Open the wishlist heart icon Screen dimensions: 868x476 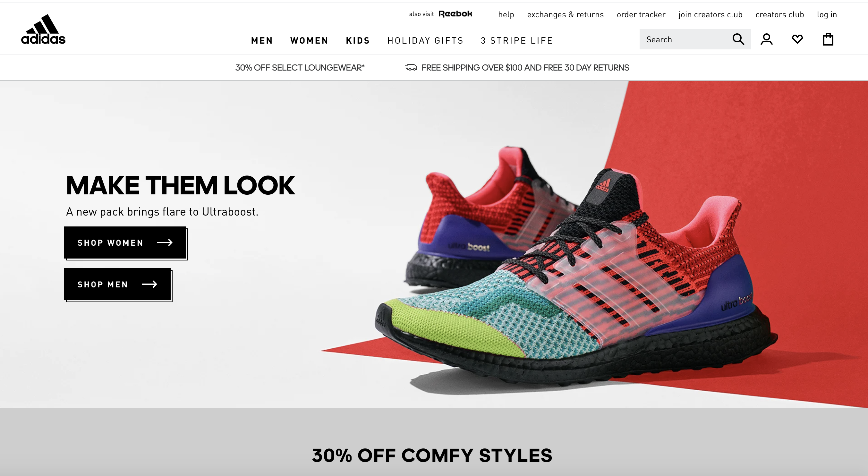pyautogui.click(x=797, y=39)
